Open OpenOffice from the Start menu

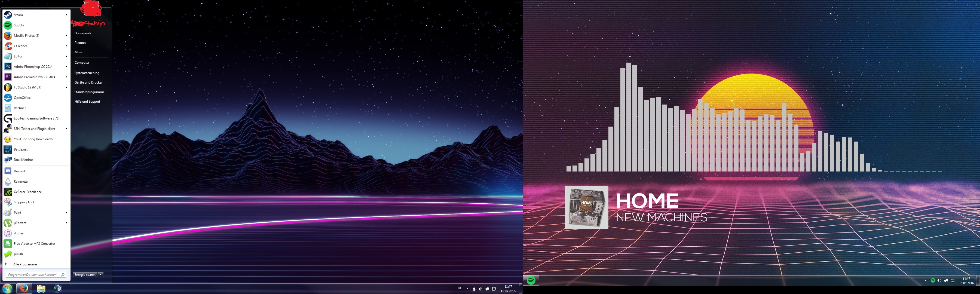[36, 98]
